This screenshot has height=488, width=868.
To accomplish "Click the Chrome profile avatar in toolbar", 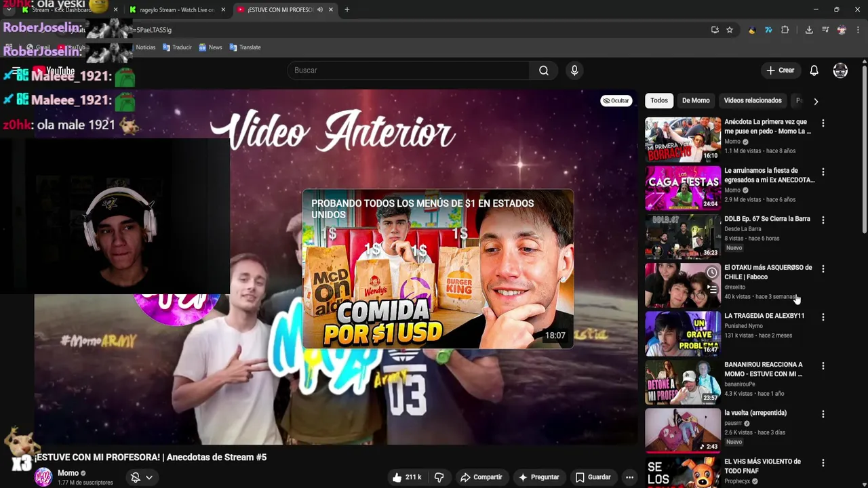I will [x=842, y=30].
